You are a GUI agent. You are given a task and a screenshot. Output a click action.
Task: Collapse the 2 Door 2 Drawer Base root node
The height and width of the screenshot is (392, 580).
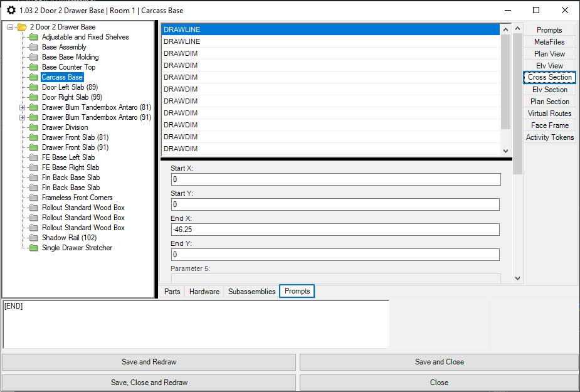pos(11,27)
